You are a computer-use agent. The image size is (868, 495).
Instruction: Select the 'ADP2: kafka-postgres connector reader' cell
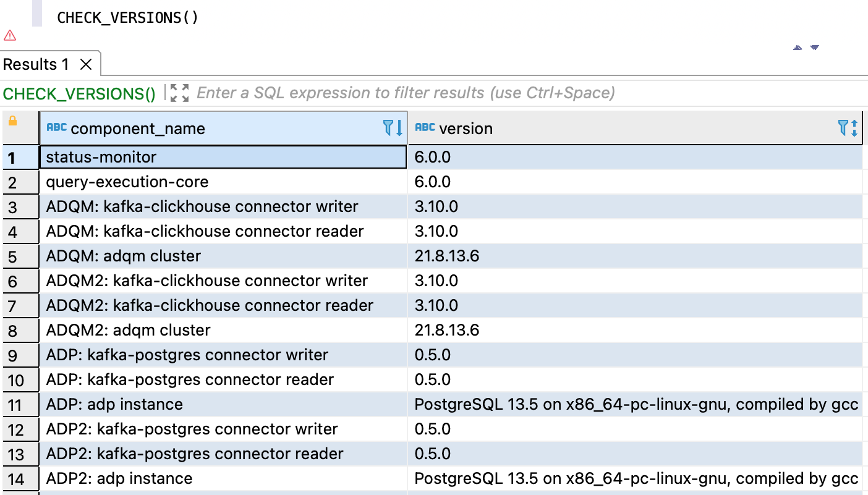(x=223, y=454)
